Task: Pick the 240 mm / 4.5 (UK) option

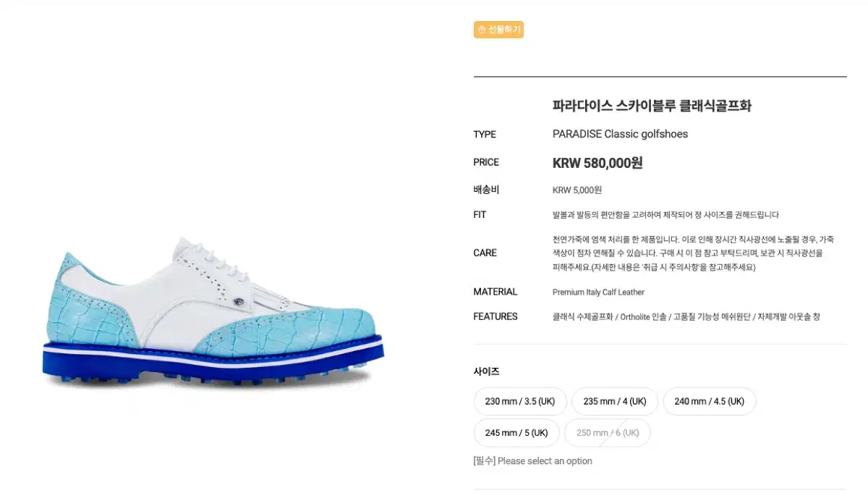Action: 709,401
